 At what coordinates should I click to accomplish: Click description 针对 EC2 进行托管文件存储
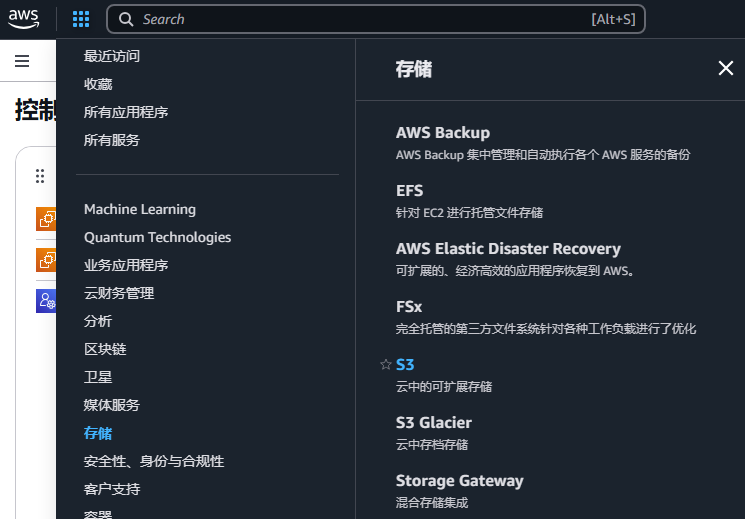pyautogui.click(x=469, y=212)
